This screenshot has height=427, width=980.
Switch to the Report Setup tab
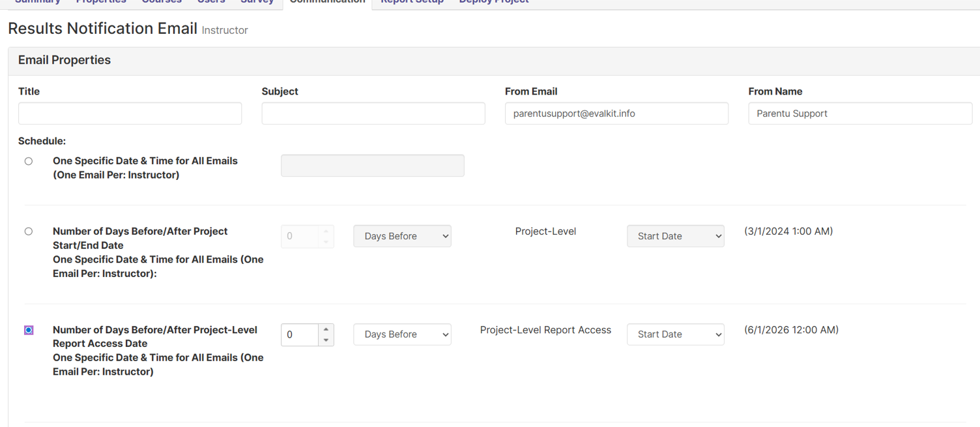412,2
